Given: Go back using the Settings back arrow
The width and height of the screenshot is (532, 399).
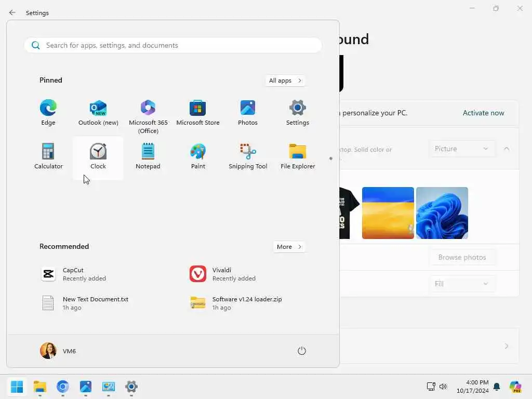Looking at the screenshot, I should [x=12, y=12].
